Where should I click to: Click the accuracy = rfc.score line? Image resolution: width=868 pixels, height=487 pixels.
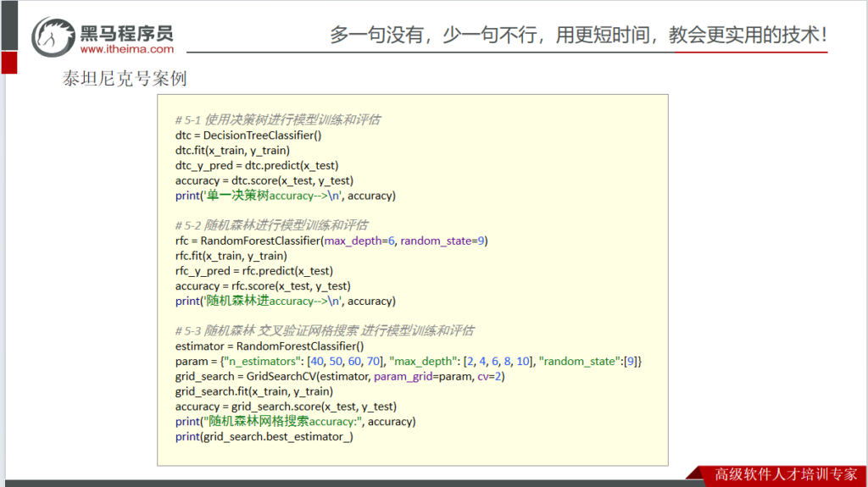click(264, 286)
